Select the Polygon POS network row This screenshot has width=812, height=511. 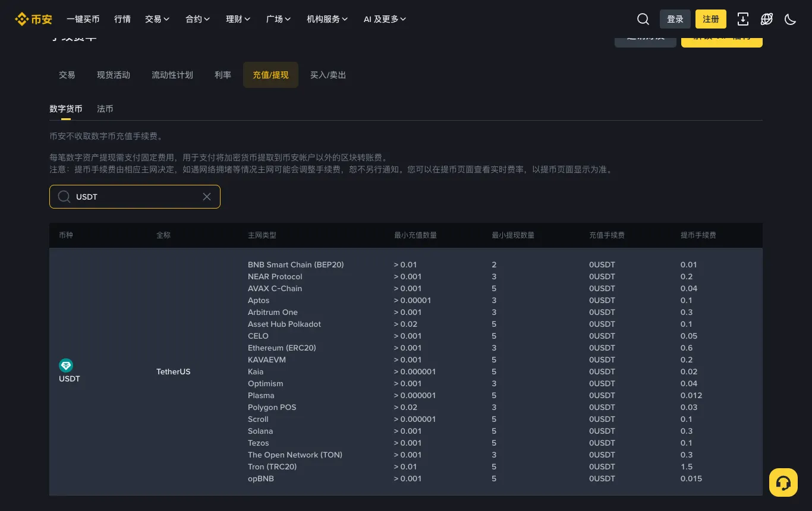coord(272,407)
